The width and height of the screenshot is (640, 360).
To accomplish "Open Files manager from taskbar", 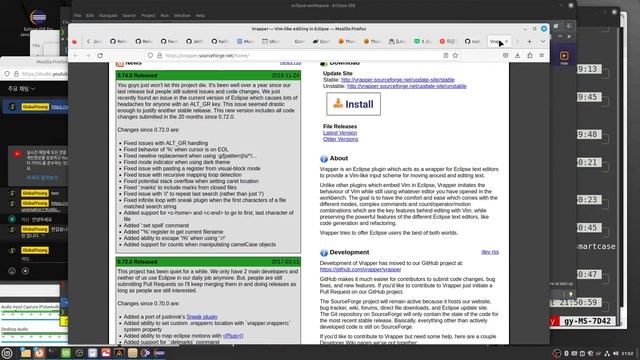I will pyautogui.click(x=25, y=353).
